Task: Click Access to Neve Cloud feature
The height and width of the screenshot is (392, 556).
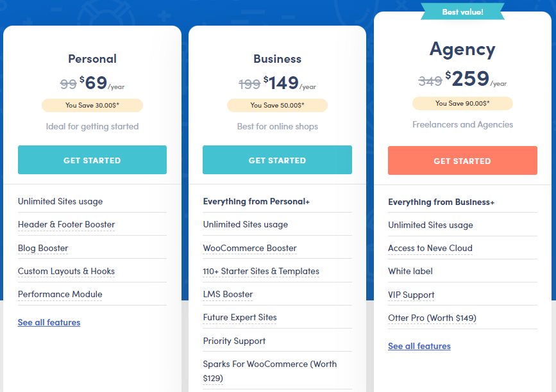Action: pyautogui.click(x=430, y=248)
